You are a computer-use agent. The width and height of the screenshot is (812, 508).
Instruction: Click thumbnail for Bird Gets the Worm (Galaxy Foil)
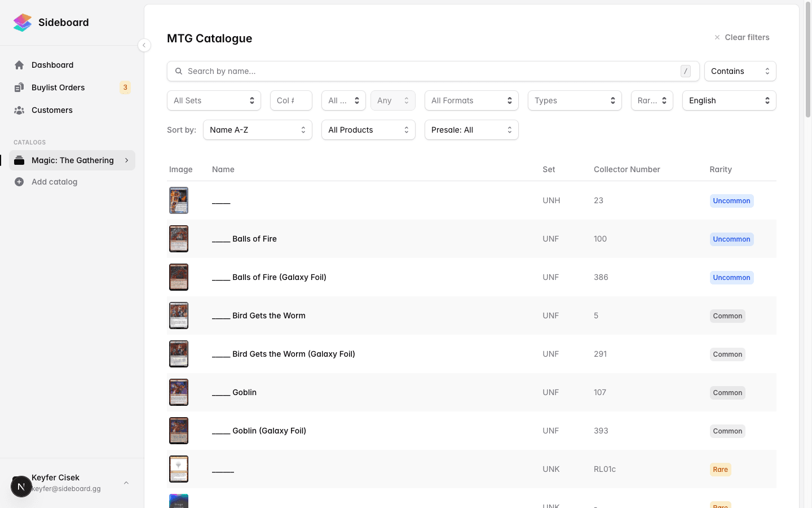[x=179, y=354]
